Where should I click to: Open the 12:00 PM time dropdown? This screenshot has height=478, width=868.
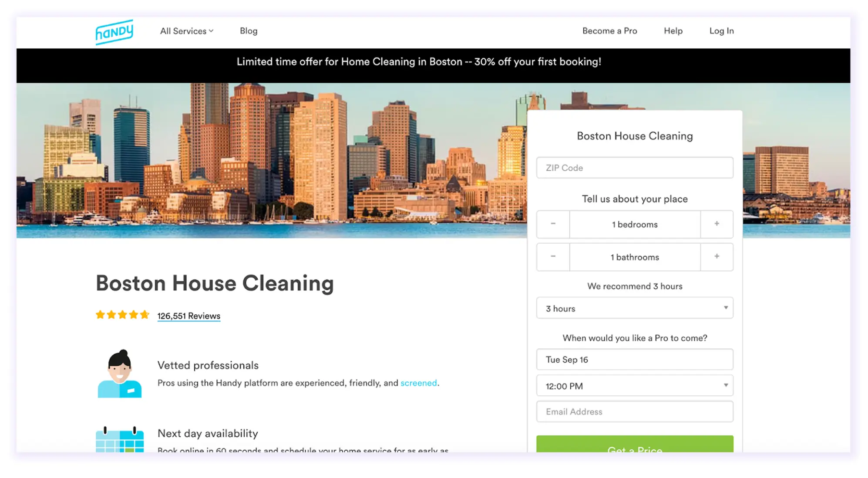click(634, 386)
